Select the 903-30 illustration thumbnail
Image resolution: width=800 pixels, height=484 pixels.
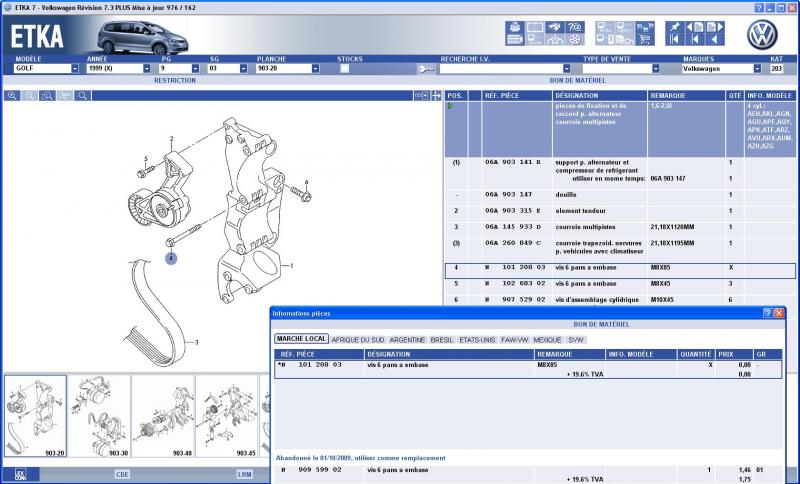(99, 416)
